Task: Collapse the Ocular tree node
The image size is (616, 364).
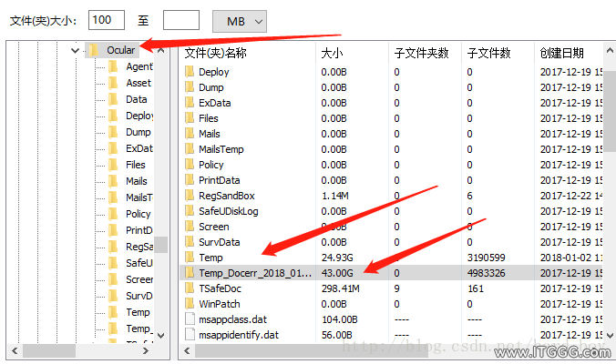Action: [75, 50]
